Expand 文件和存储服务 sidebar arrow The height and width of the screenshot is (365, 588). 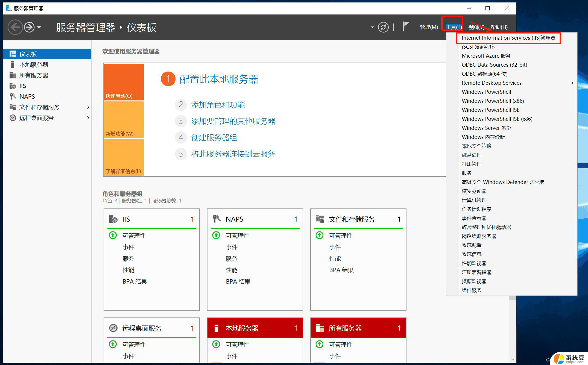(x=88, y=107)
